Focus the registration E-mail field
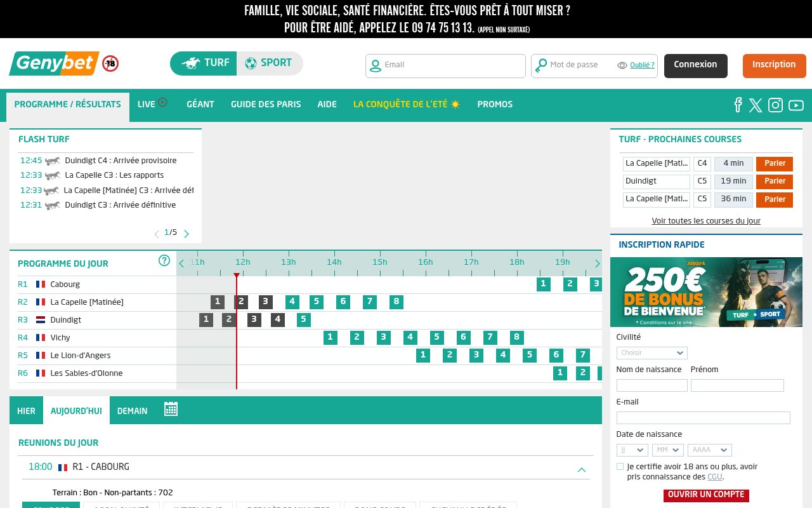The height and width of the screenshot is (508, 812). click(x=703, y=418)
